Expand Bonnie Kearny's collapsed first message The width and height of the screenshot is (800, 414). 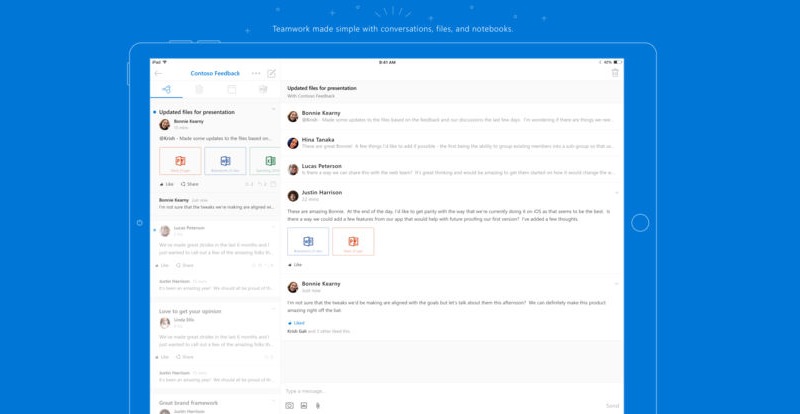coord(452,116)
